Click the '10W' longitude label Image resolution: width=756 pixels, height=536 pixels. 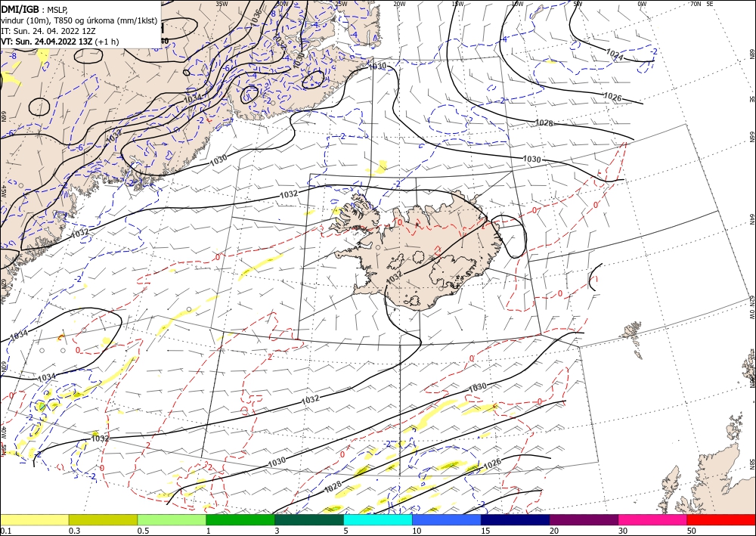517,3
